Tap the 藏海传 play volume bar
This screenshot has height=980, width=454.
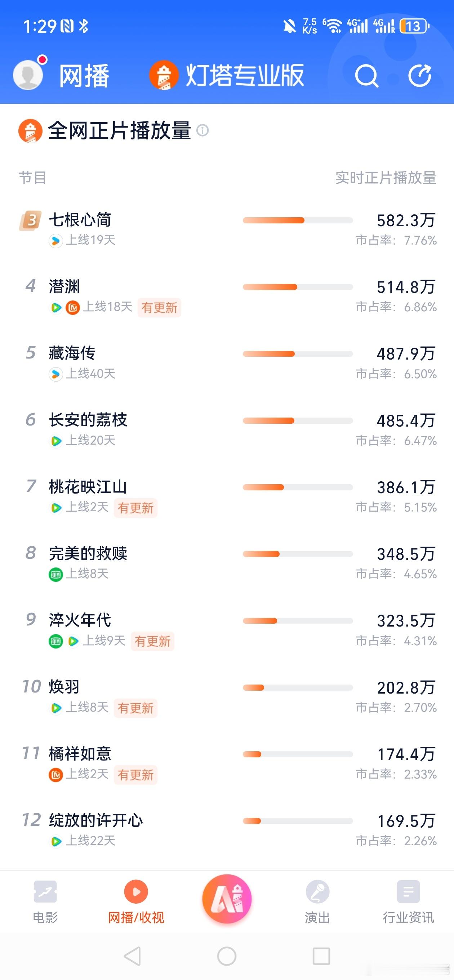(298, 354)
